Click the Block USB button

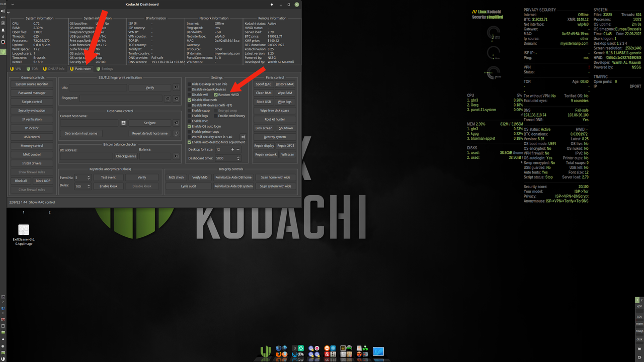(264, 102)
